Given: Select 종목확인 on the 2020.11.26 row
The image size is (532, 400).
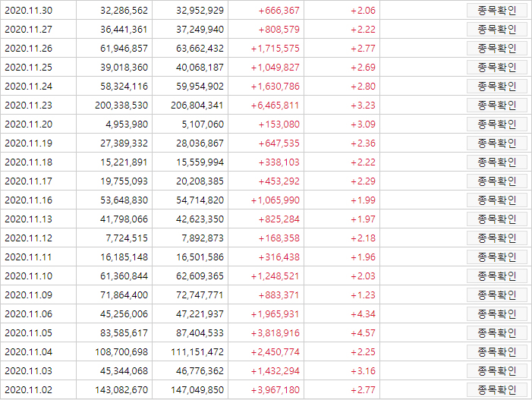Looking at the screenshot, I should pyautogui.click(x=497, y=49).
